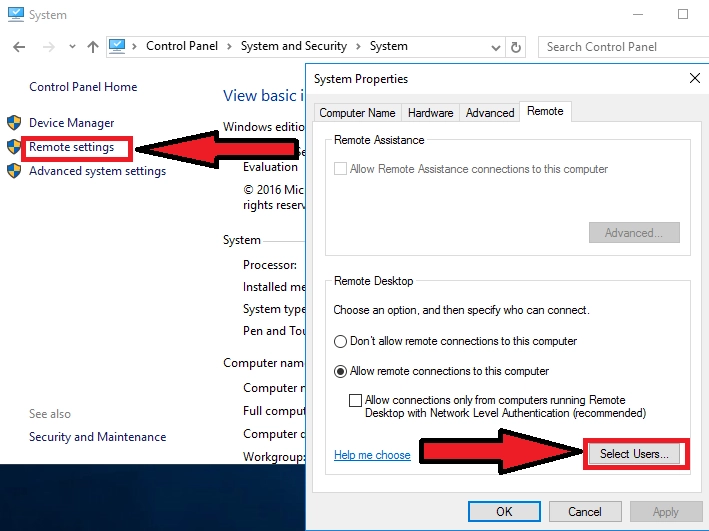709x531 pixels.
Task: Click the Back arrow in the address bar
Action: (20, 47)
